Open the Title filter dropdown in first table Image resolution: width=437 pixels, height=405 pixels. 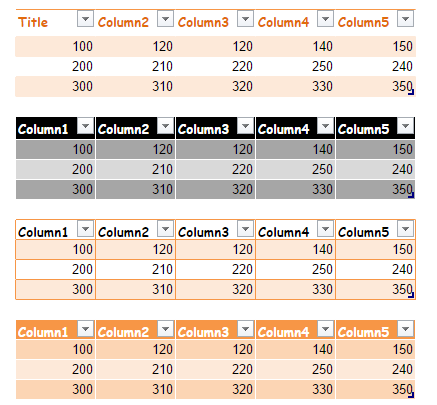(x=85, y=18)
